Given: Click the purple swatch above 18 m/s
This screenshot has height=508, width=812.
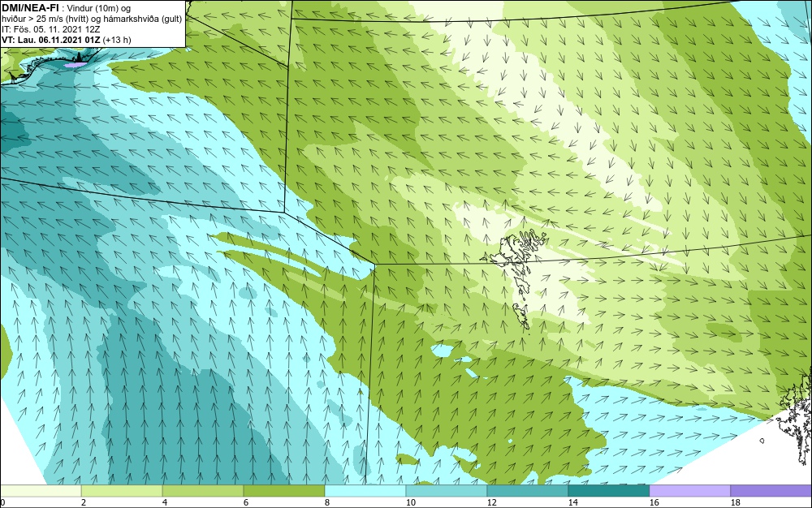Looking at the screenshot, I should 771,491.
